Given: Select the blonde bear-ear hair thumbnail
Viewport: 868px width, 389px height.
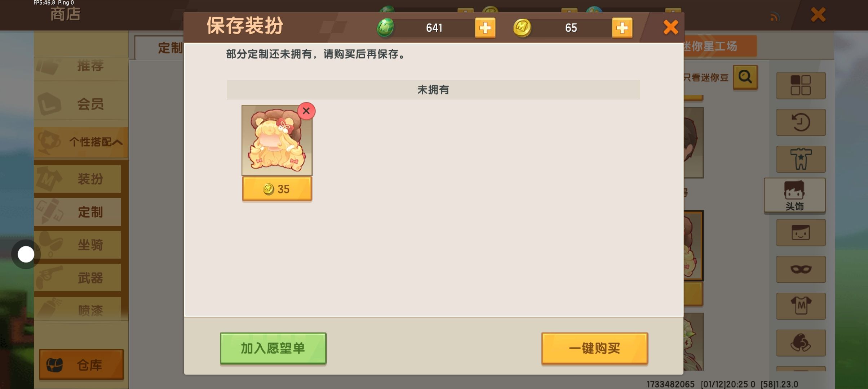Looking at the screenshot, I should [277, 140].
